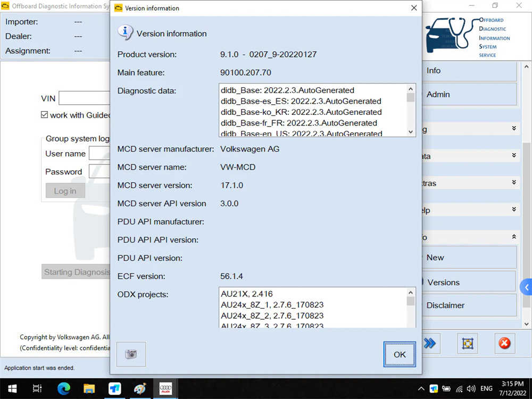
Task: Click the User name input field
Action: tap(99, 153)
